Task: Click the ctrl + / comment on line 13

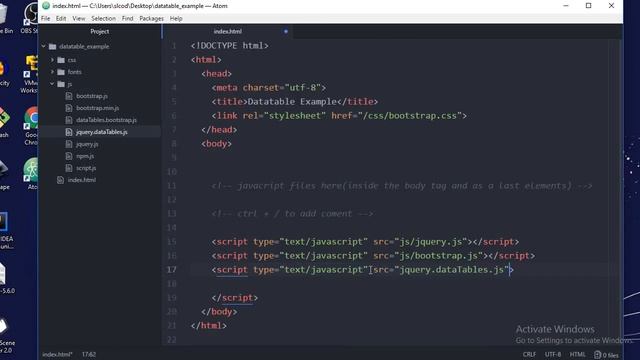Action: [x=292, y=214]
